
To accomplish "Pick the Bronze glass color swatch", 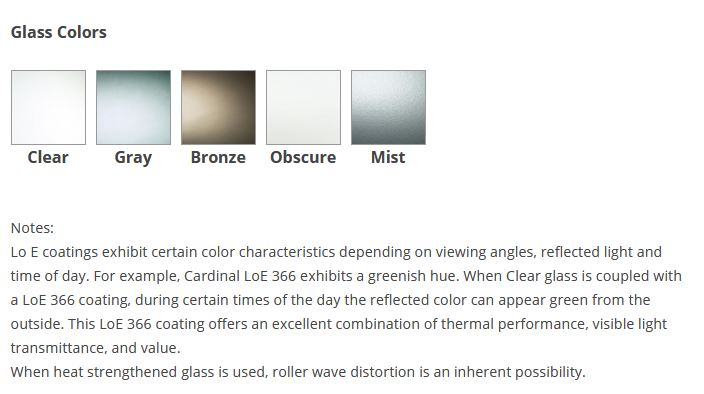I will point(218,107).
